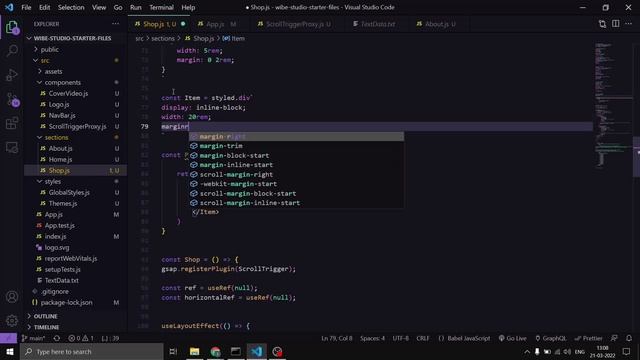Click the Type here to search box

[x=92, y=352]
